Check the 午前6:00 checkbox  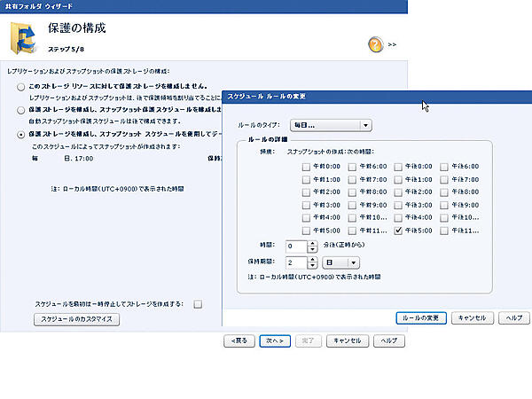point(352,167)
